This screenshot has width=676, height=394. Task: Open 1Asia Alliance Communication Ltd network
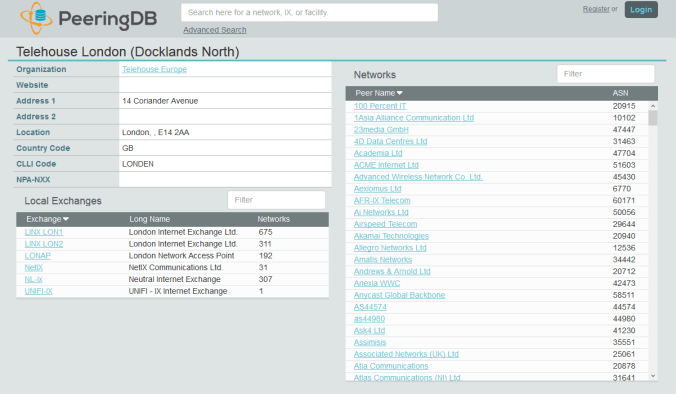pyautogui.click(x=413, y=118)
